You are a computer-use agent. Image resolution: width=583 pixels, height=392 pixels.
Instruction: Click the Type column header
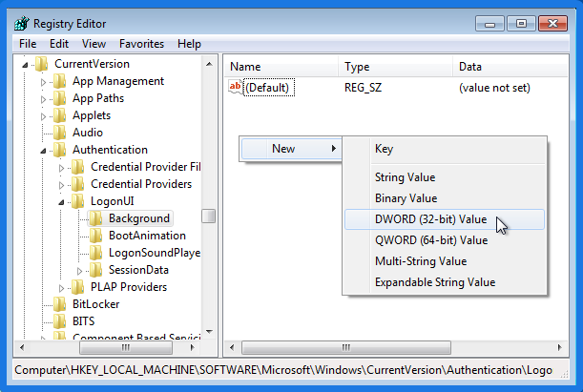click(396, 67)
